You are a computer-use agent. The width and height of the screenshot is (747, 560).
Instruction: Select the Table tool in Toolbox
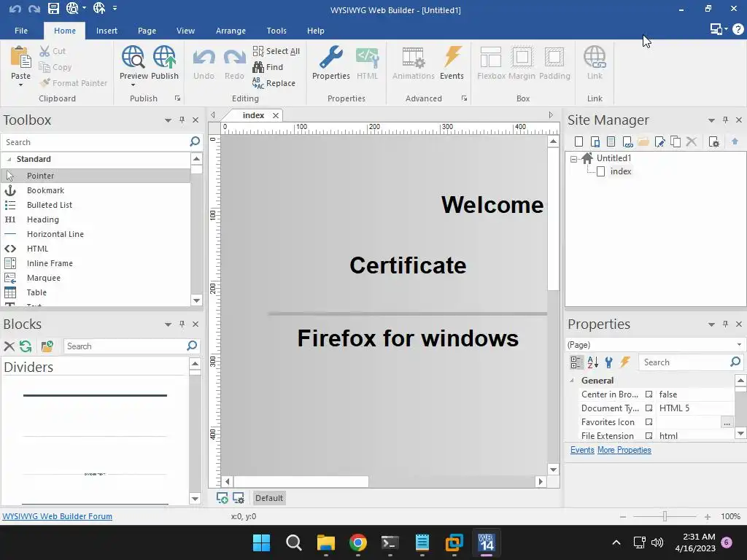click(96, 292)
